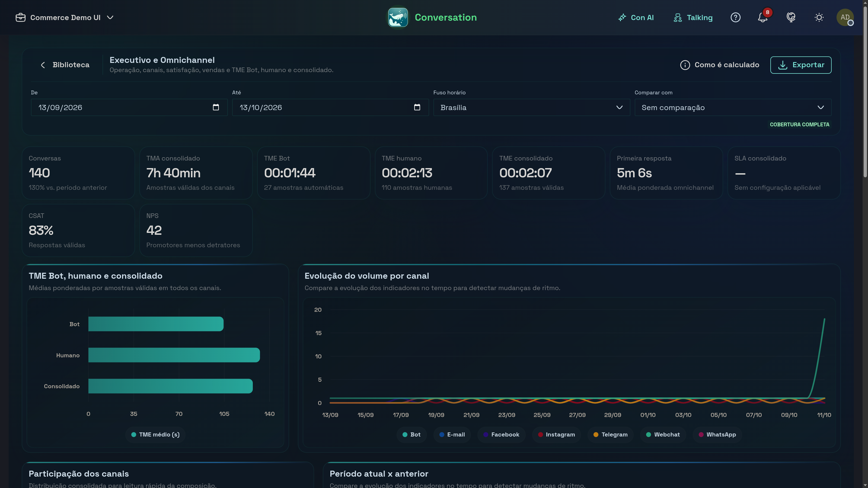The width and height of the screenshot is (868, 488).
Task: Click the download icon in Exportar button
Action: (783, 65)
